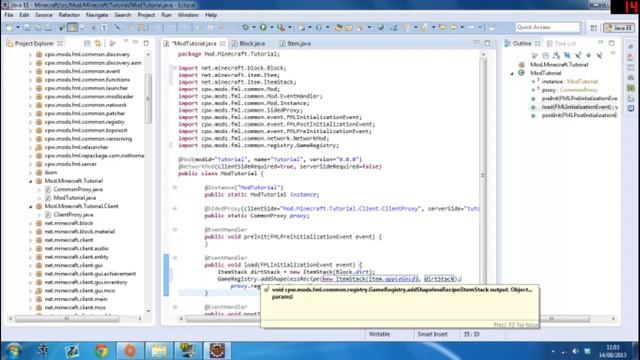Open Outline view menu triangle
Image resolution: width=640 pixels, height=360 pixels.
(x=613, y=54)
